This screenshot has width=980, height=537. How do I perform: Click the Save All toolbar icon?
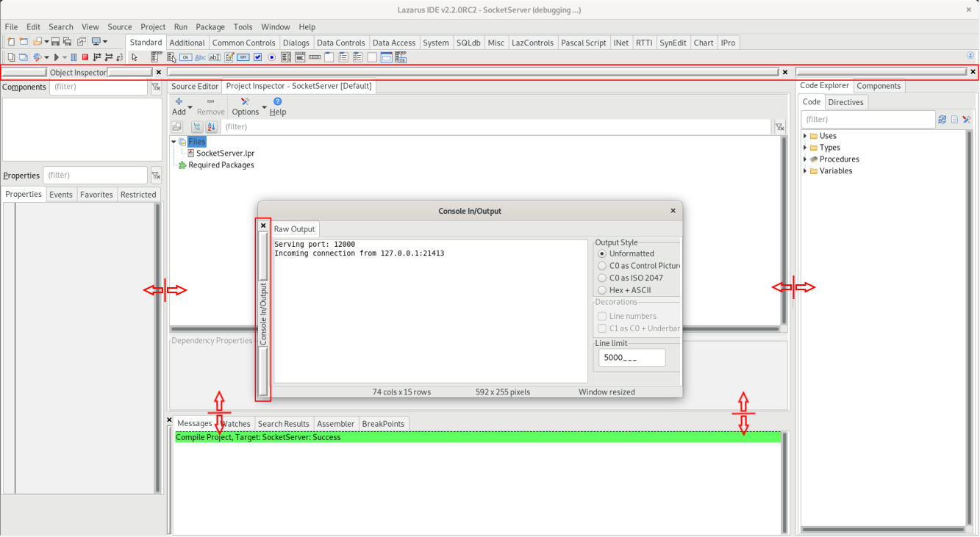click(67, 42)
